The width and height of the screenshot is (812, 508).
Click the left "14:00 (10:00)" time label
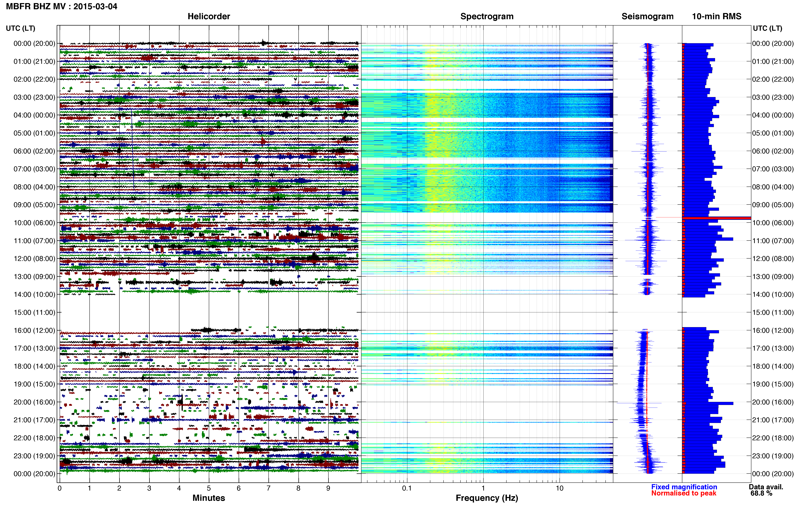34,295
